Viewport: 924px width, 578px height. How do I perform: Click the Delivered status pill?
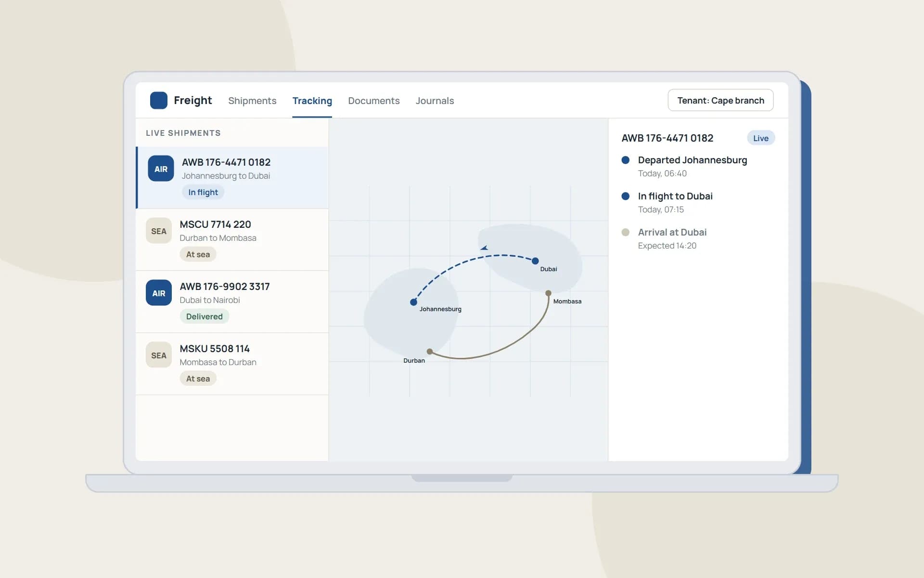(x=205, y=316)
